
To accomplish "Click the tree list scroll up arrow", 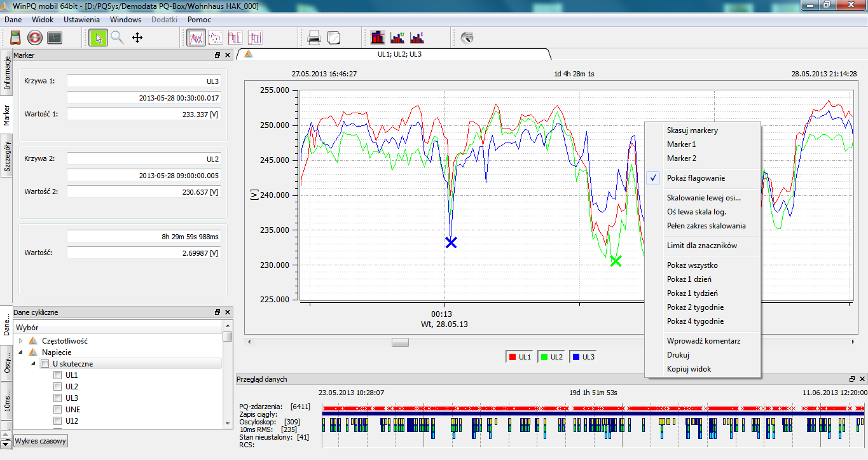I will 227,327.
